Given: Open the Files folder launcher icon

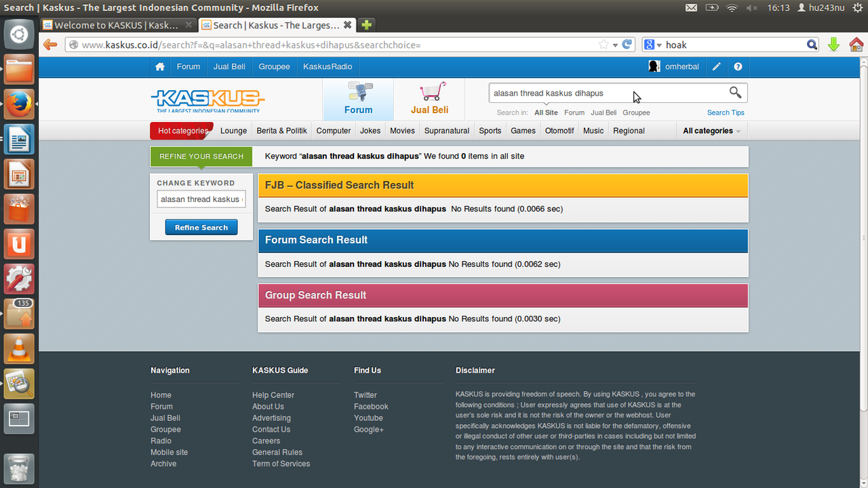Looking at the screenshot, I should 19,70.
